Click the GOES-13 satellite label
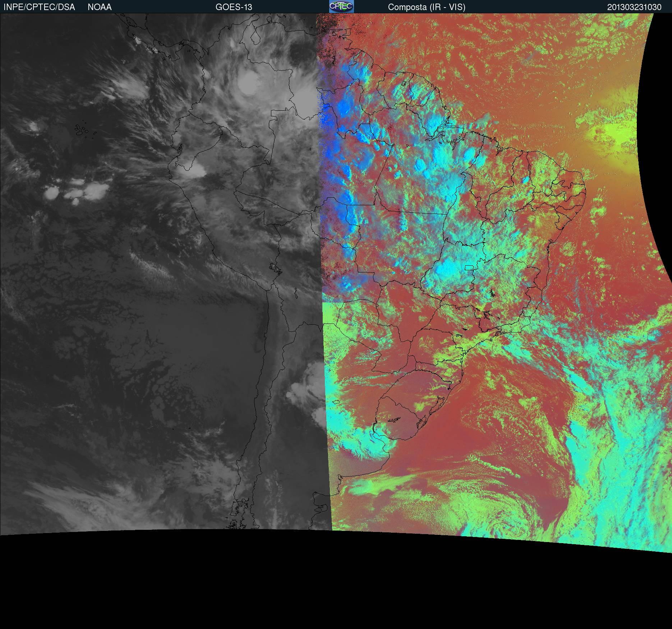 [x=234, y=7]
